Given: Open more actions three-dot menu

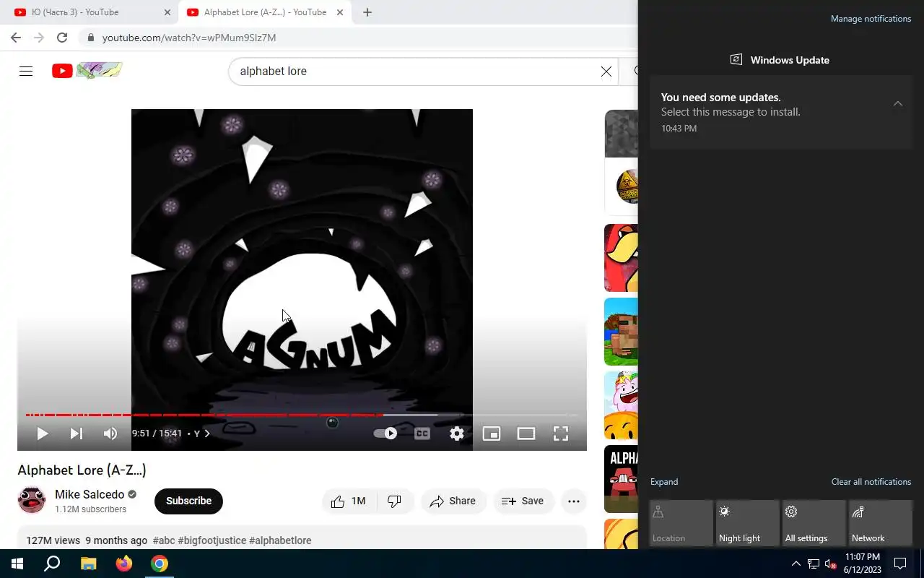Looking at the screenshot, I should click(x=574, y=501).
